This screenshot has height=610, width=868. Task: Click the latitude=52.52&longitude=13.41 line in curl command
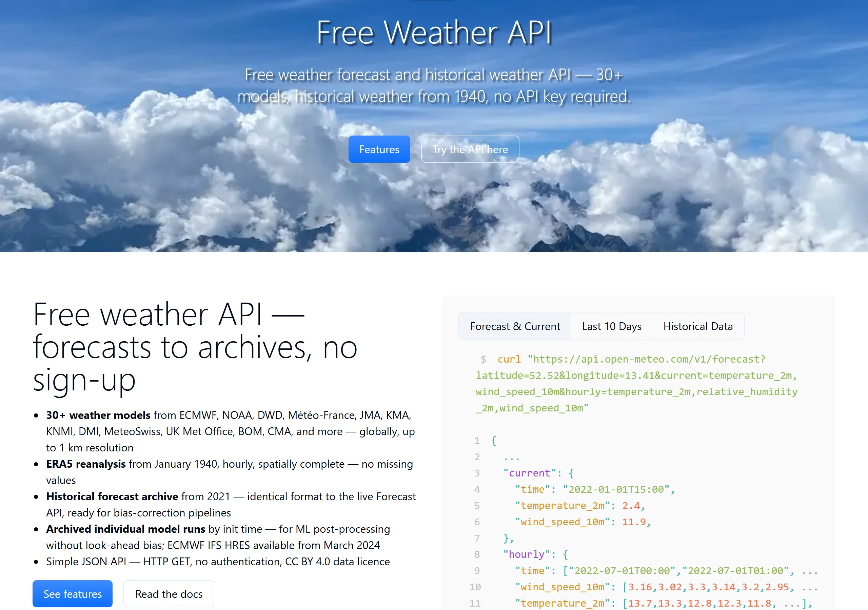pyautogui.click(x=636, y=375)
